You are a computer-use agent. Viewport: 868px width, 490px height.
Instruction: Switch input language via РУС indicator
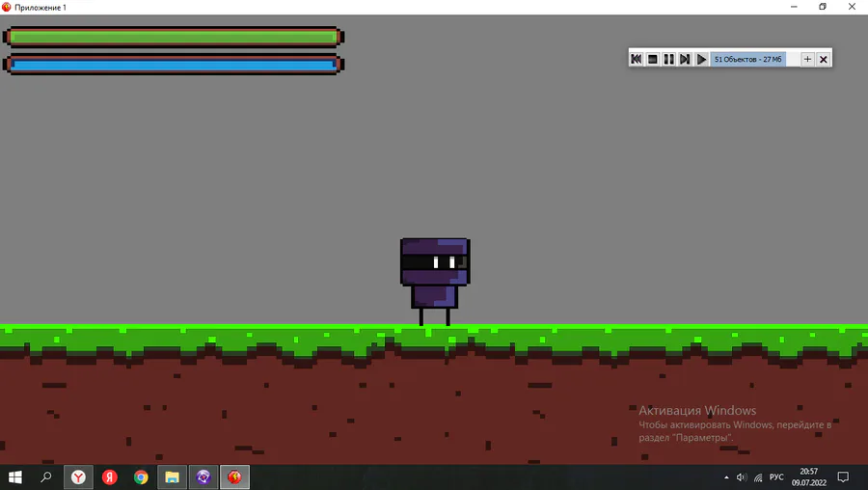tap(776, 477)
